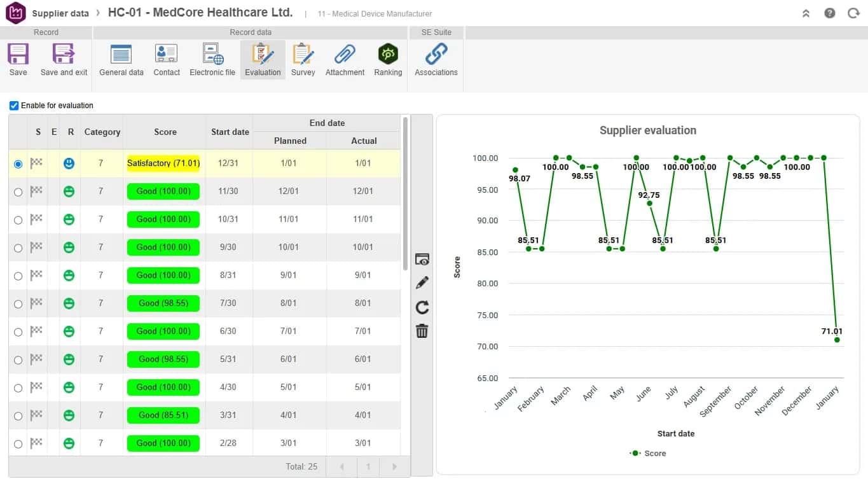
Task: Click the 71.01 data point on chart
Action: coord(837,340)
